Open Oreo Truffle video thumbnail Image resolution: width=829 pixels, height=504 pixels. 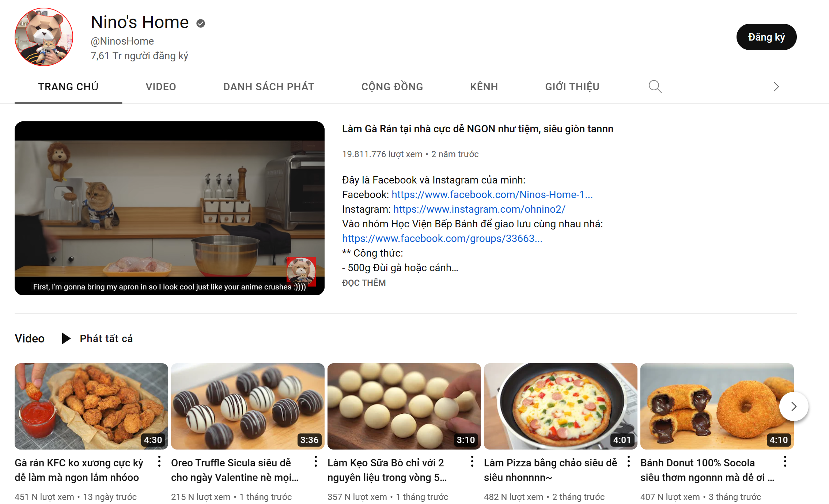pos(248,406)
